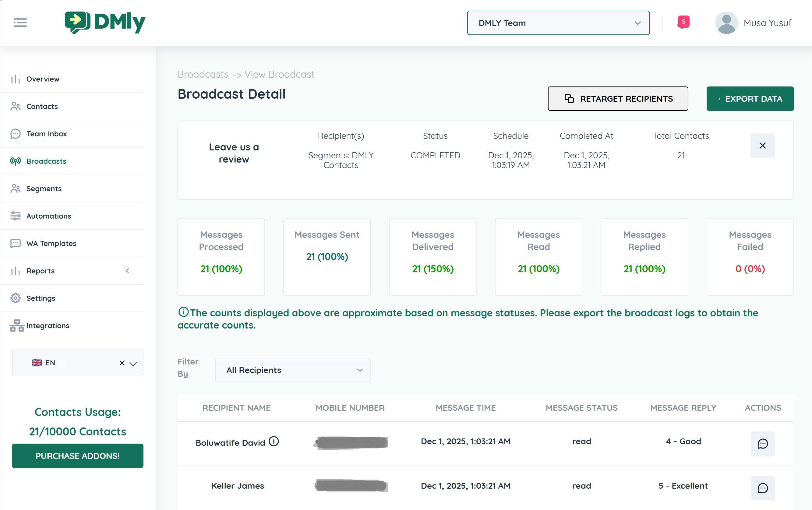
Task: Click the Integrations sidebar icon
Action: 16,325
